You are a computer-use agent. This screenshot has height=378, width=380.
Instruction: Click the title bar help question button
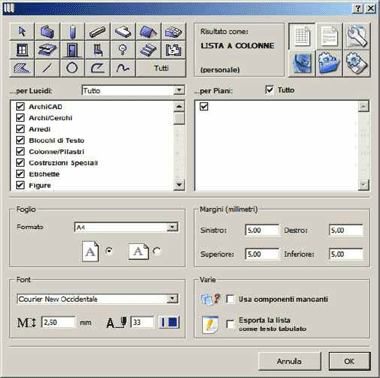(x=358, y=9)
